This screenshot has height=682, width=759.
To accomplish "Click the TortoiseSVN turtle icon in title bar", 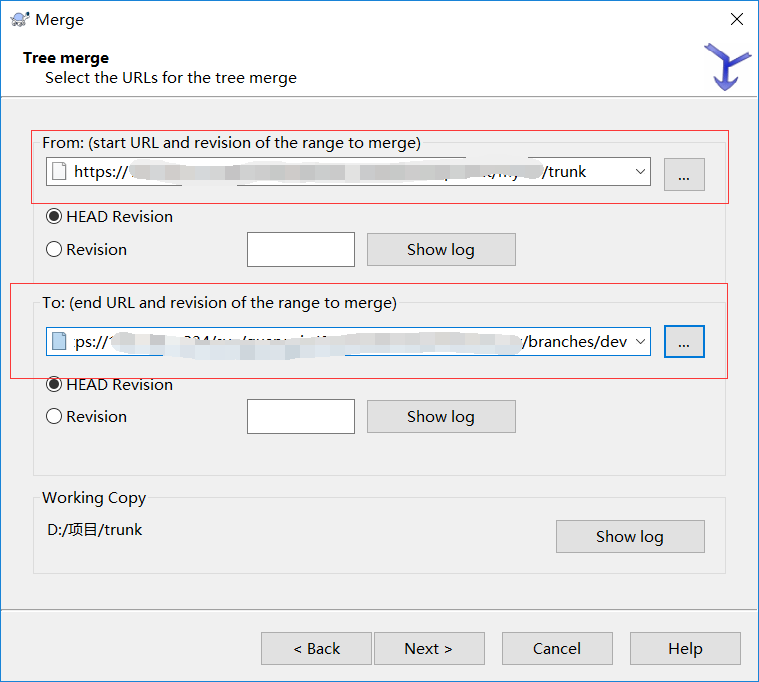I will point(19,19).
